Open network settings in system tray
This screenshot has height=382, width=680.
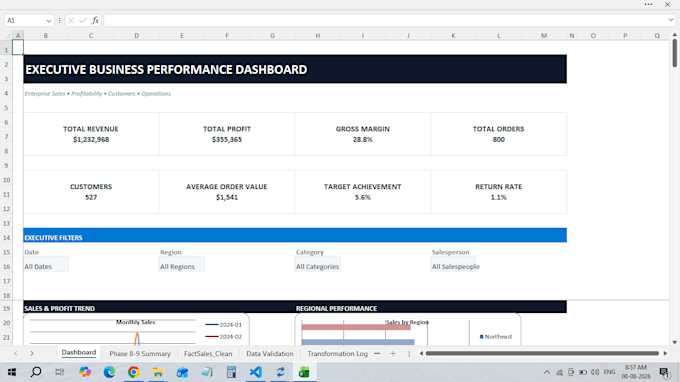559,372
